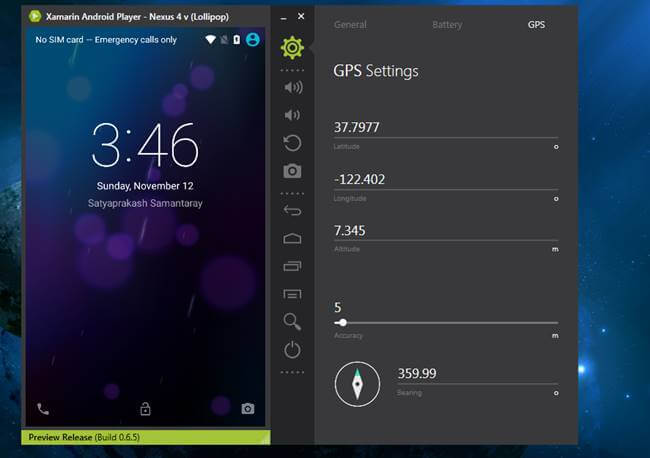Click the Latitude field showing 37.7977
650x458 pixels.
446,128
